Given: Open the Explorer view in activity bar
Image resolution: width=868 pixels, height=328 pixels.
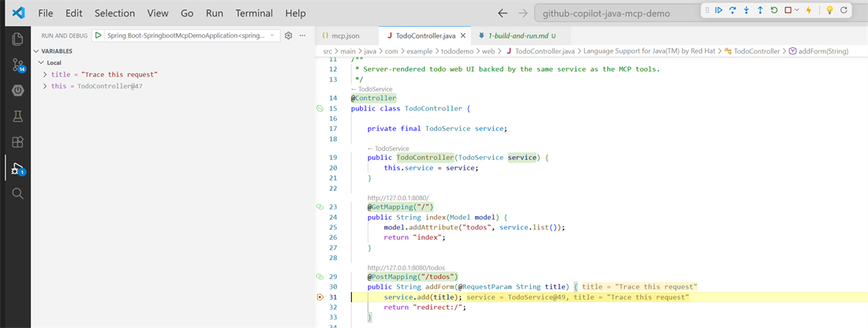Looking at the screenshot, I should (17, 39).
